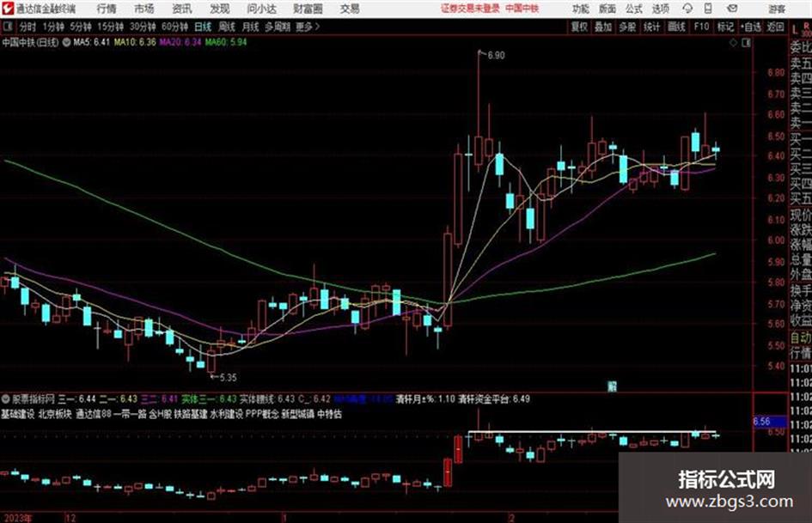
Task: Click the panel layout icon left of 分时
Action: 8,27
